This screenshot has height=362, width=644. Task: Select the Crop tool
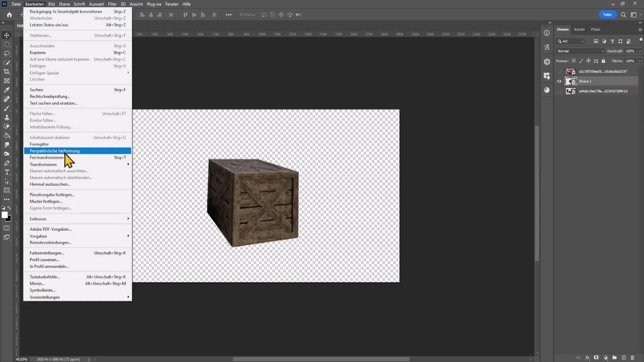pyautogui.click(x=7, y=71)
